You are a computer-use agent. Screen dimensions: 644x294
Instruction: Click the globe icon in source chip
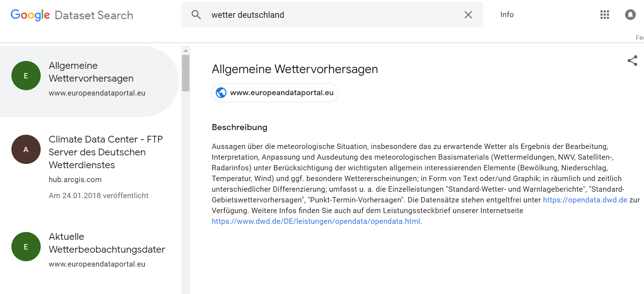click(x=221, y=93)
